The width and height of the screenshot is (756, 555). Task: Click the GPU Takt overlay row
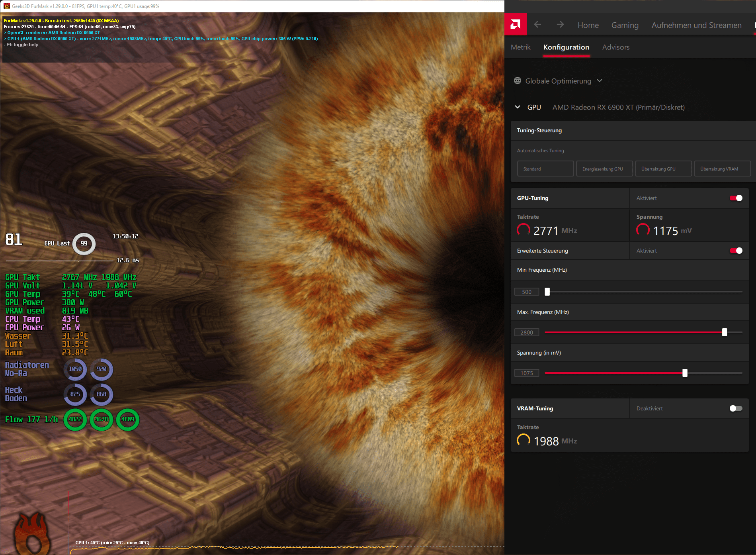pyautogui.click(x=71, y=277)
